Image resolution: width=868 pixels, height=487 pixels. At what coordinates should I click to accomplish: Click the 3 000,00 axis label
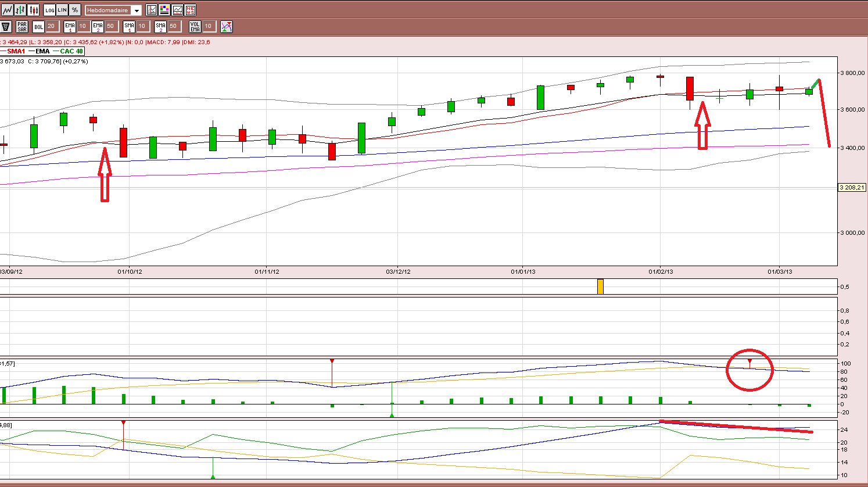852,232
